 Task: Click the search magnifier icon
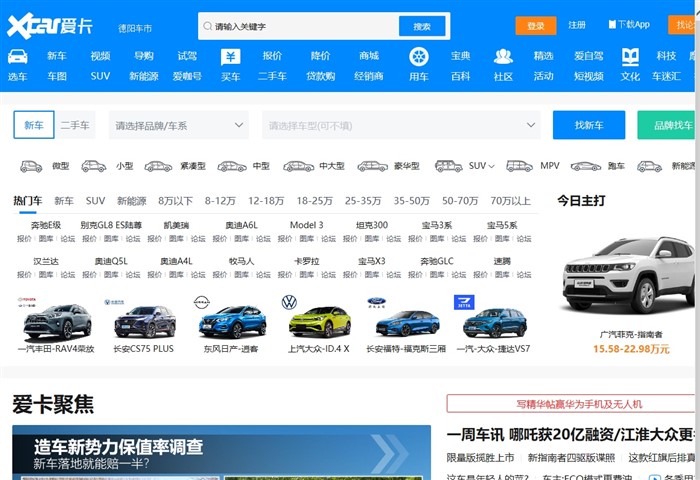208,26
